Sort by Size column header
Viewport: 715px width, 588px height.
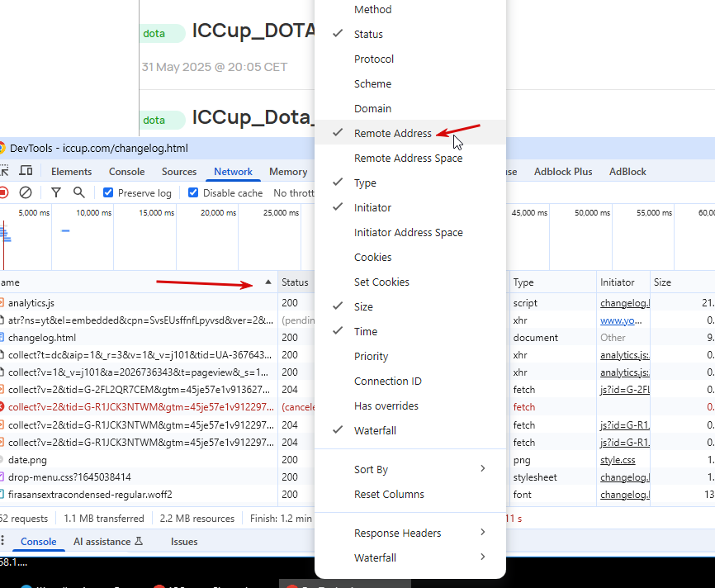[682, 282]
